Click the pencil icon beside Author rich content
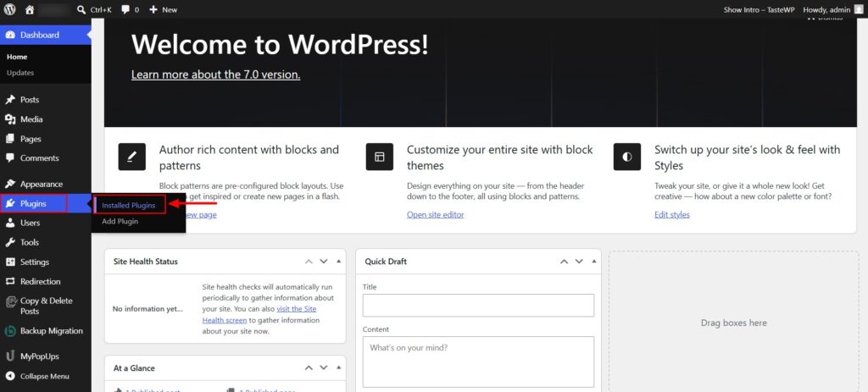Screen dimensions: 868x392 [131, 157]
